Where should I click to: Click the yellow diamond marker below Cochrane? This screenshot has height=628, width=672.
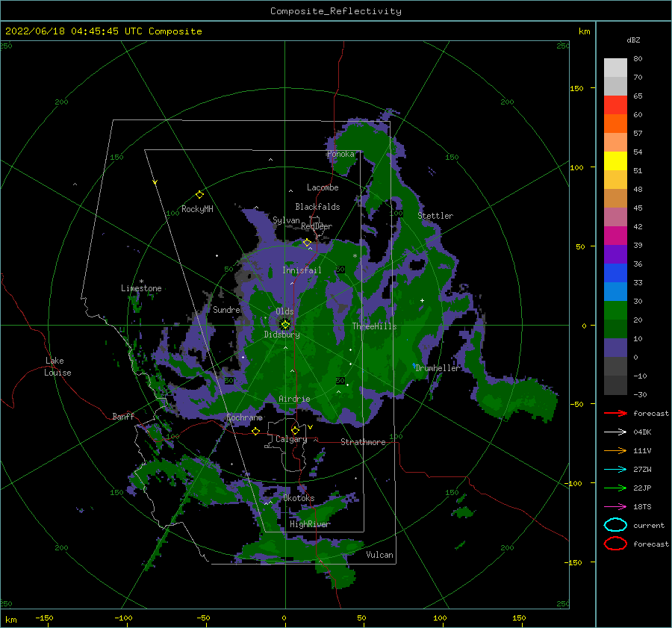pyautogui.click(x=255, y=432)
